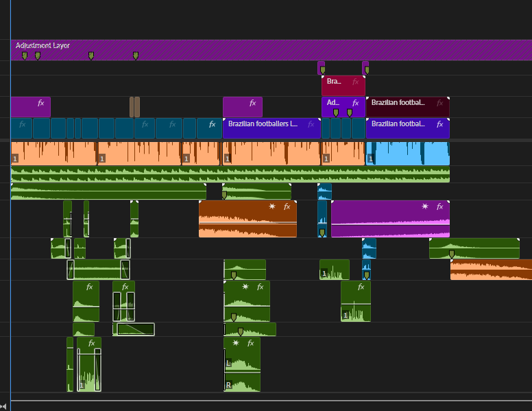The height and width of the screenshot is (411, 532).
Task: Click the fx badge on the L/R stereo clip
Action: (251, 343)
